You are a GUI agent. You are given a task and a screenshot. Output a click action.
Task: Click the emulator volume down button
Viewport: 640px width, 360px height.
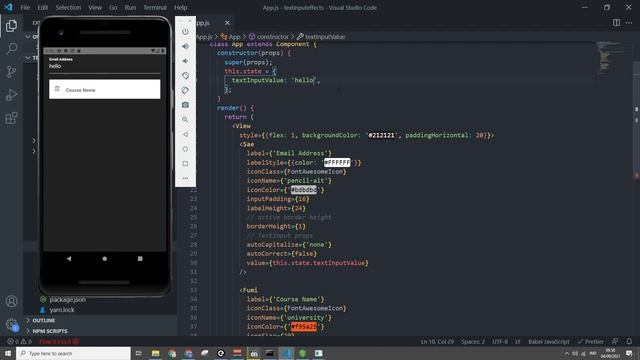click(x=185, y=61)
